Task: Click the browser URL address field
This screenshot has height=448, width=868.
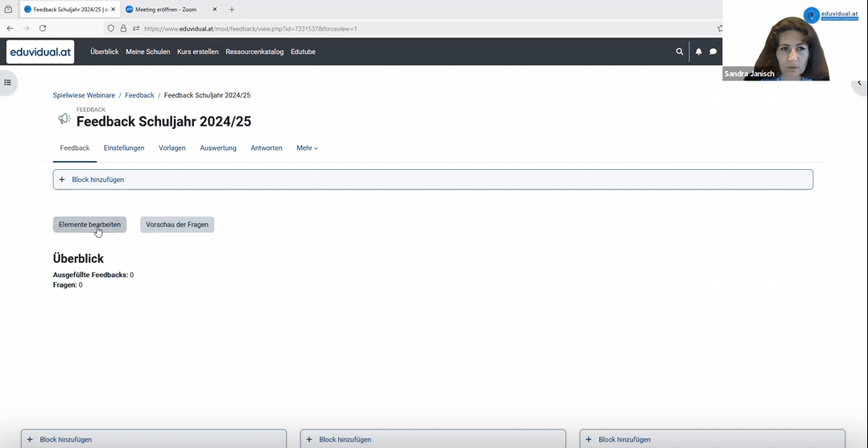Action: pyautogui.click(x=403, y=28)
